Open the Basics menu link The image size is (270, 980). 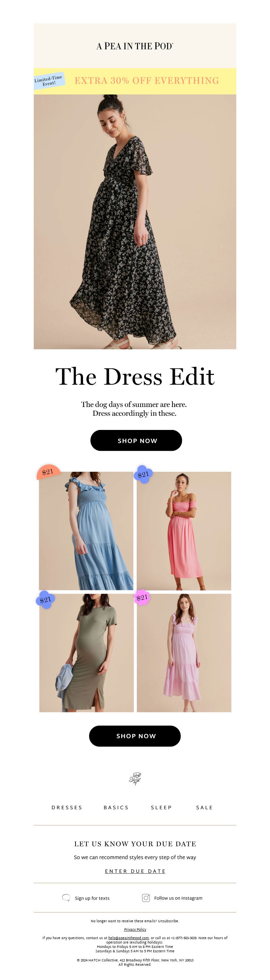[x=116, y=807]
